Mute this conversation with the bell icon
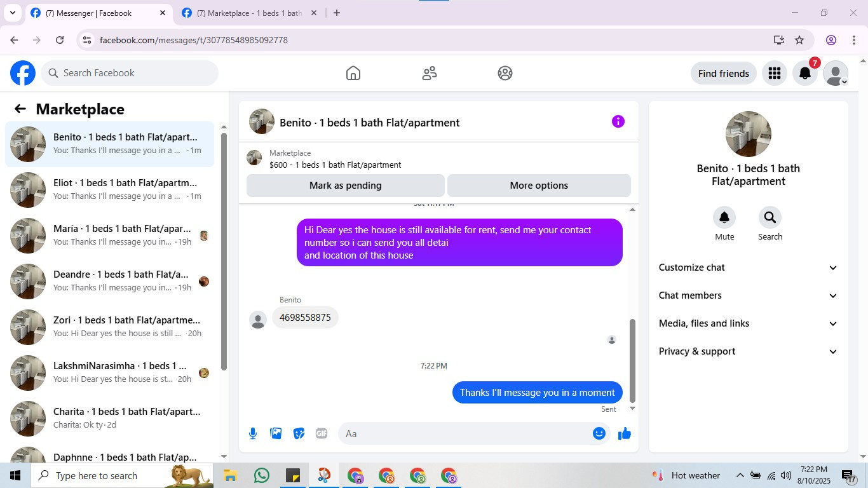This screenshot has width=868, height=488. coord(724,218)
